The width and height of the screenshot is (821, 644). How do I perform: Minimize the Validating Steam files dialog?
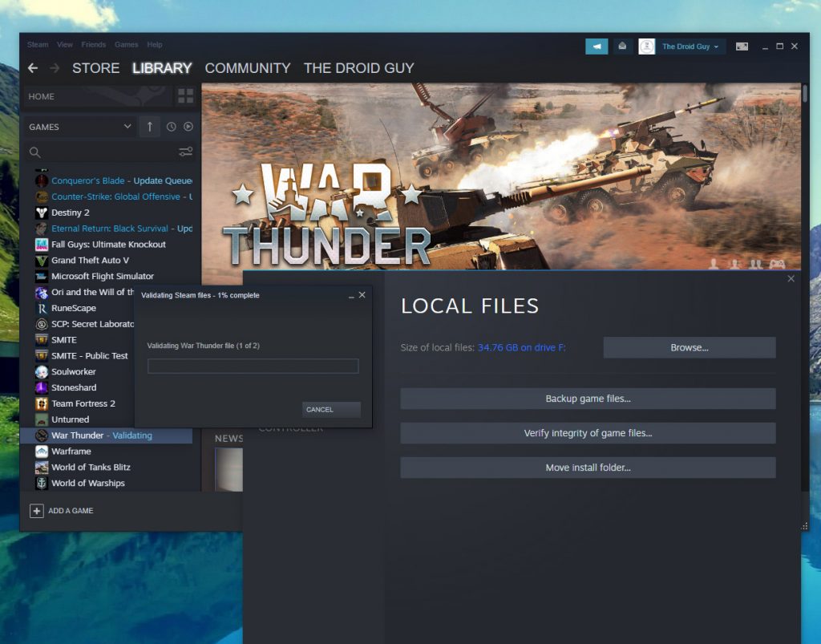(x=351, y=296)
